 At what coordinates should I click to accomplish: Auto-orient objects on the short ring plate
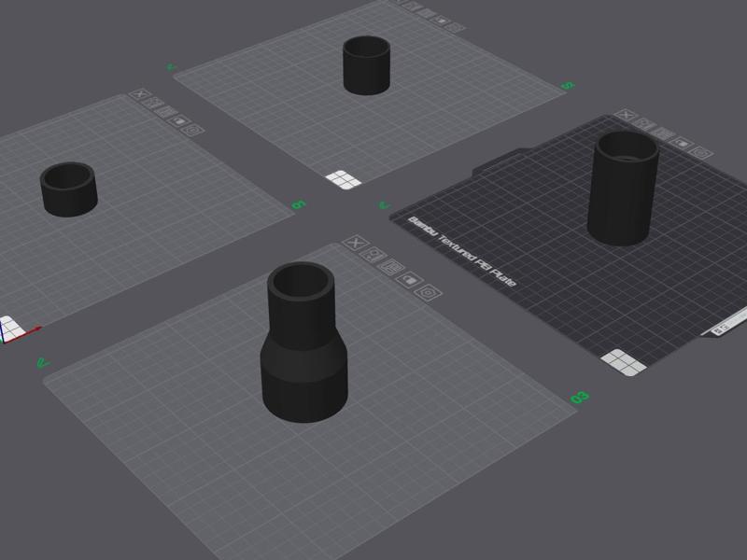153,103
